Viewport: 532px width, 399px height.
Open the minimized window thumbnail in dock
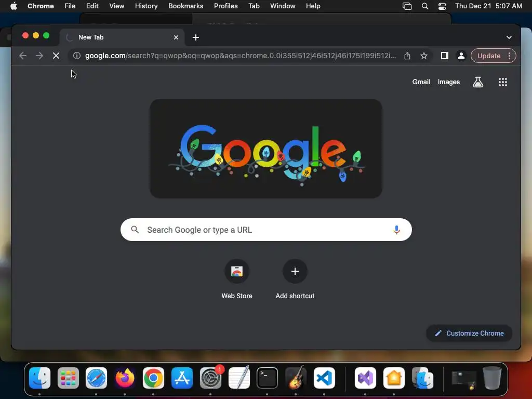pos(464,380)
